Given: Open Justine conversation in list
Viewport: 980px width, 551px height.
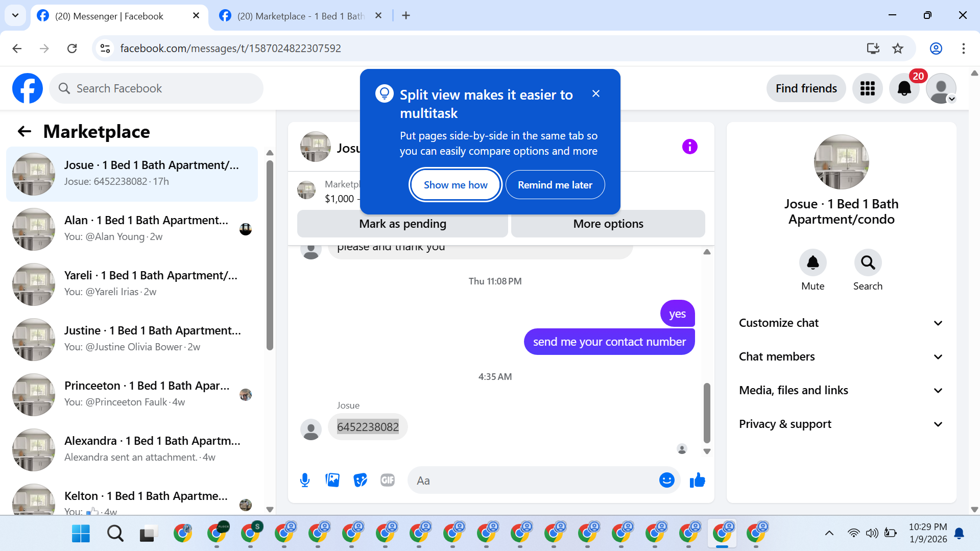Looking at the screenshot, I should pos(132,339).
